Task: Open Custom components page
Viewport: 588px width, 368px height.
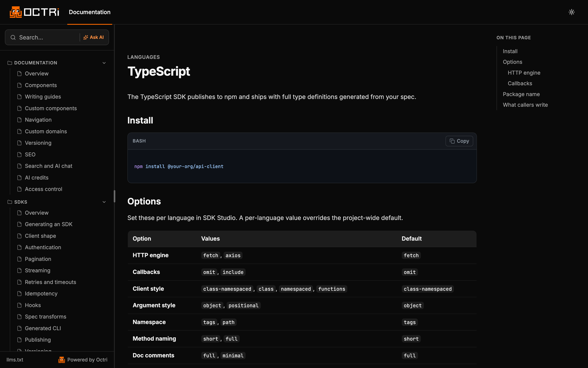Action: [51, 108]
